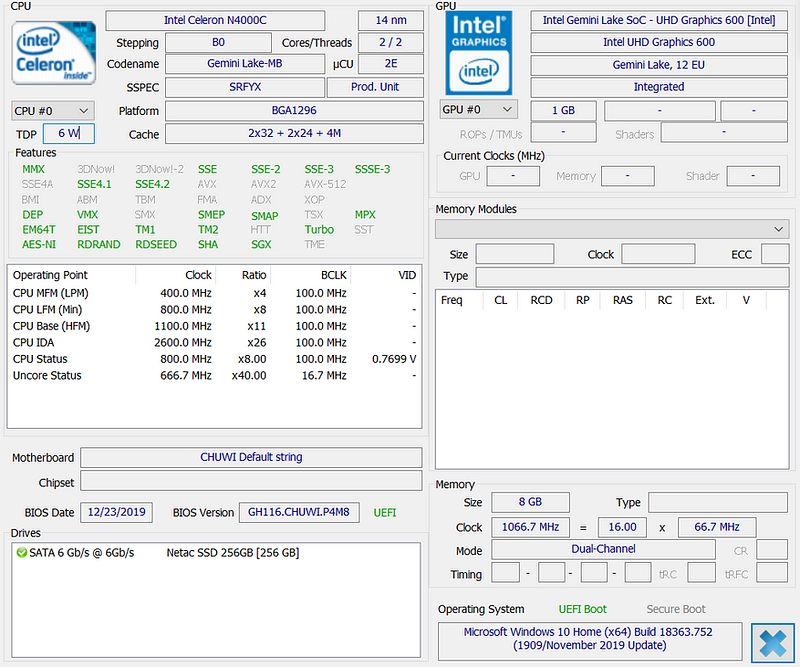Click the 16.00 memory multiplier field
Viewport: 800px width, 667px height.
(x=622, y=527)
